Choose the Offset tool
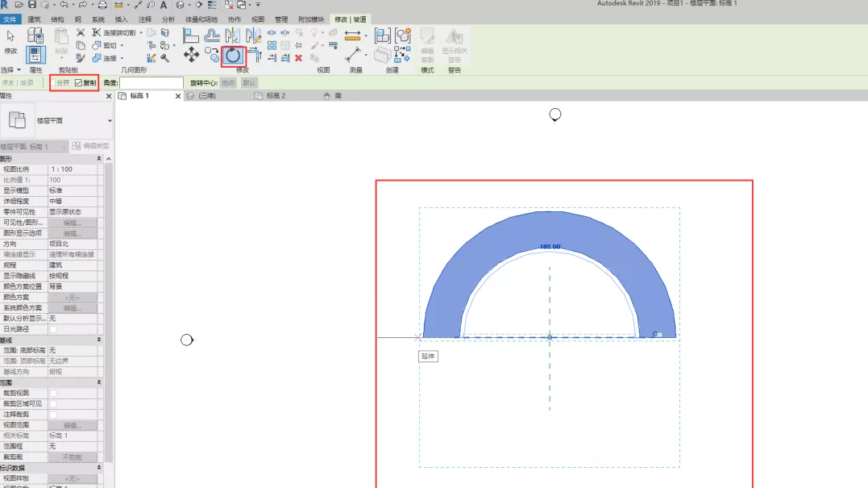This screenshot has width=868, height=488. click(211, 36)
